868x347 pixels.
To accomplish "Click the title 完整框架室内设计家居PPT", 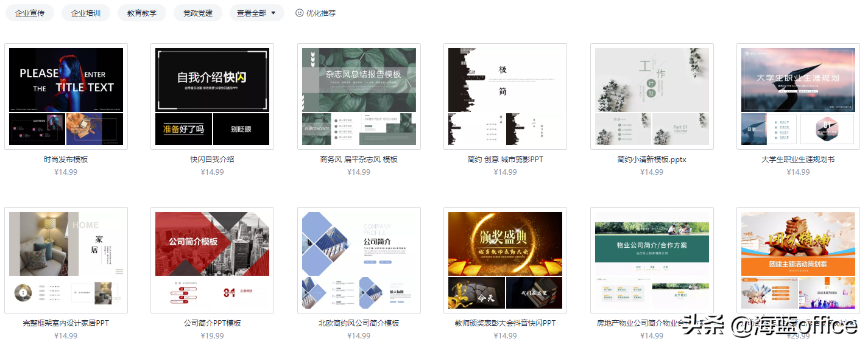I will point(66,323).
